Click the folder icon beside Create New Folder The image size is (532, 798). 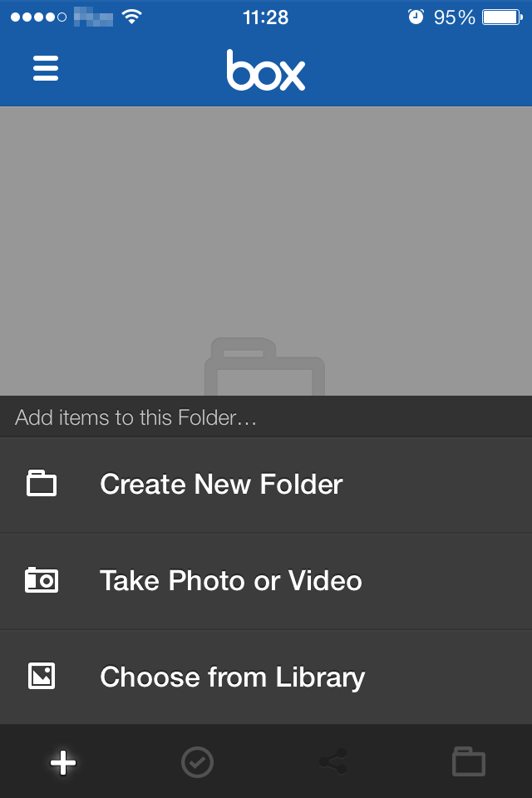click(x=42, y=483)
